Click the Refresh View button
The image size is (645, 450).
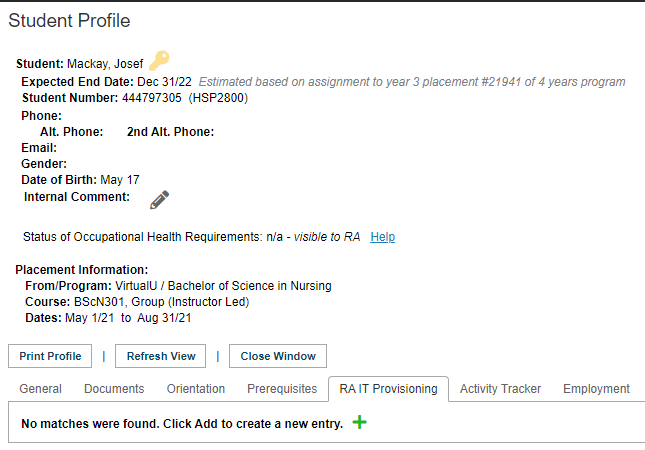(161, 356)
